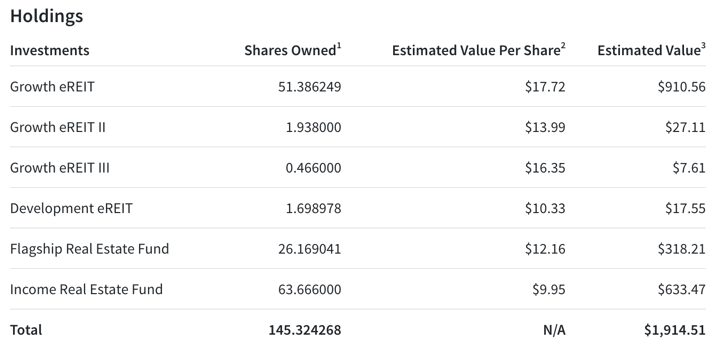Select the Growth eREIT II row label
The image size is (720, 360).
point(58,127)
